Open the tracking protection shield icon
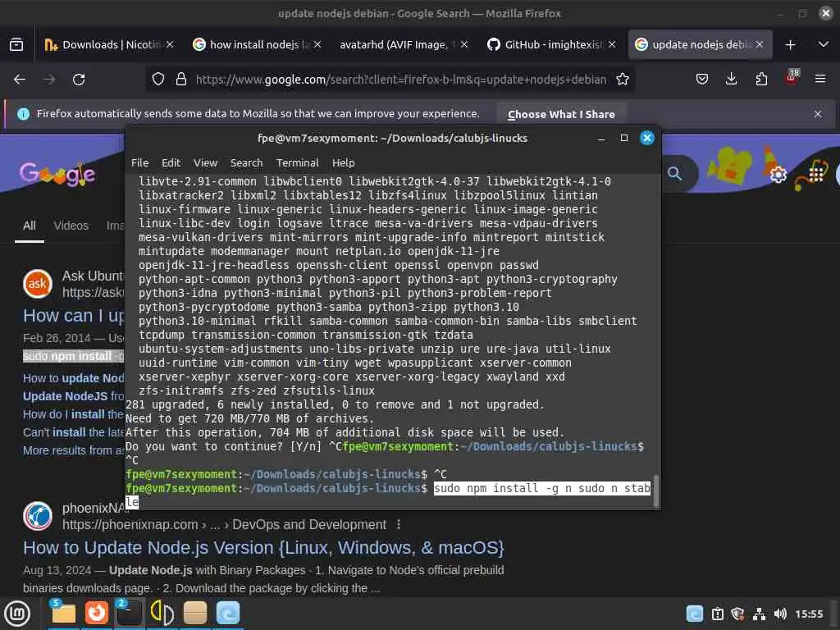Screen dimensions: 840x630 (x=158, y=80)
